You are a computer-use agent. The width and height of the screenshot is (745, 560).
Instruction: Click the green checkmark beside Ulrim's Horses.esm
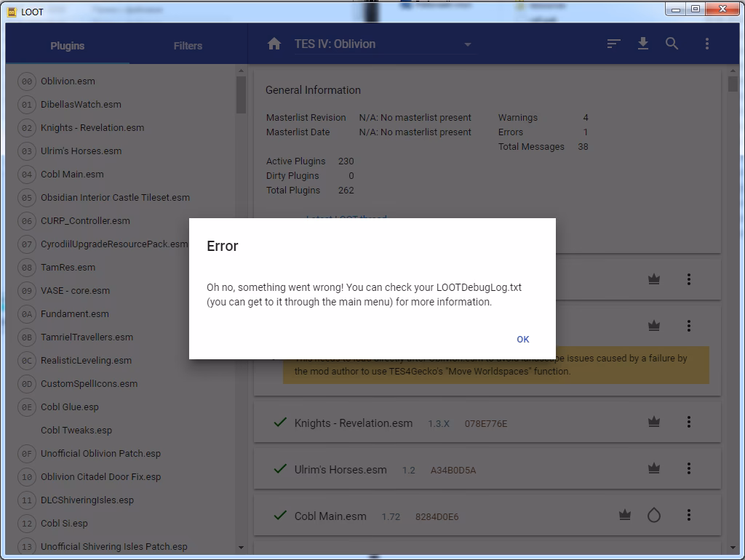coord(279,469)
